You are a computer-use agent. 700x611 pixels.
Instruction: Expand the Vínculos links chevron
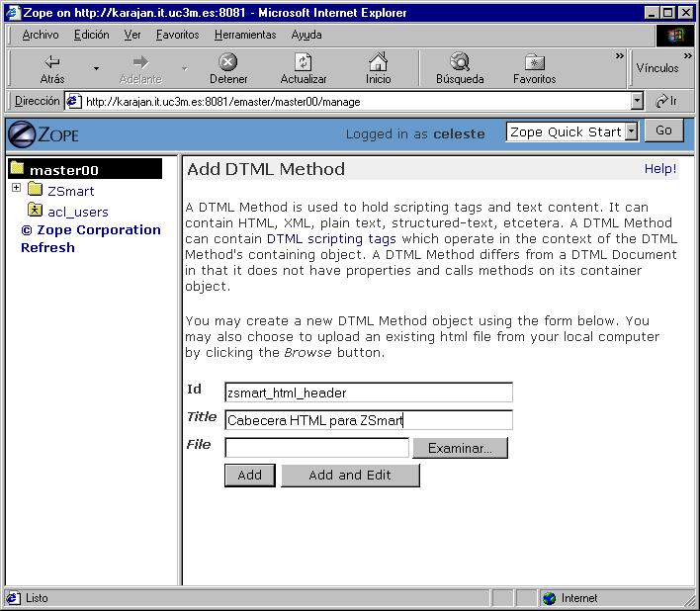point(687,56)
